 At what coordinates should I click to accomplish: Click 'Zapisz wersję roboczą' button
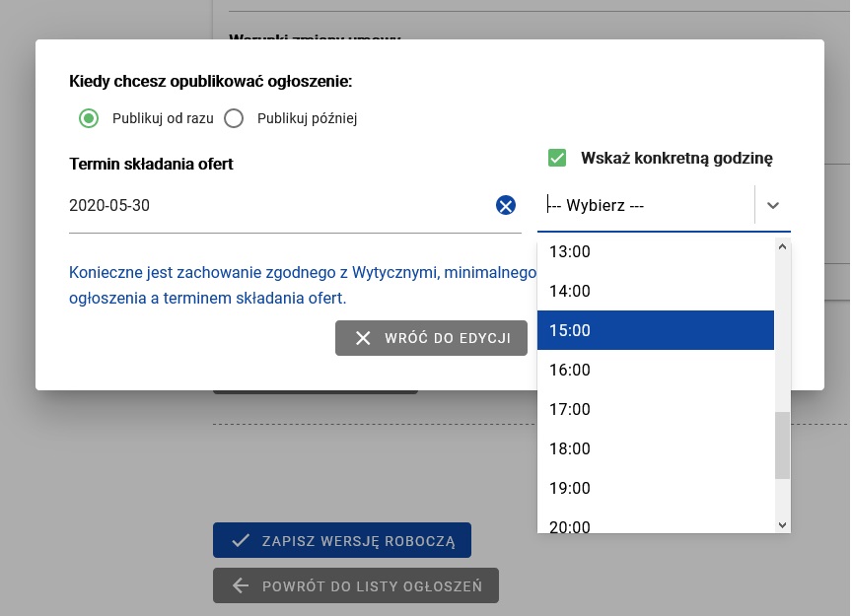pyautogui.click(x=342, y=540)
